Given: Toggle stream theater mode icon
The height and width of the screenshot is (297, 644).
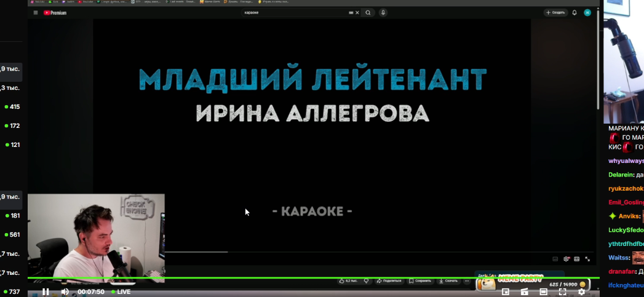Looking at the screenshot, I should click(x=543, y=291).
